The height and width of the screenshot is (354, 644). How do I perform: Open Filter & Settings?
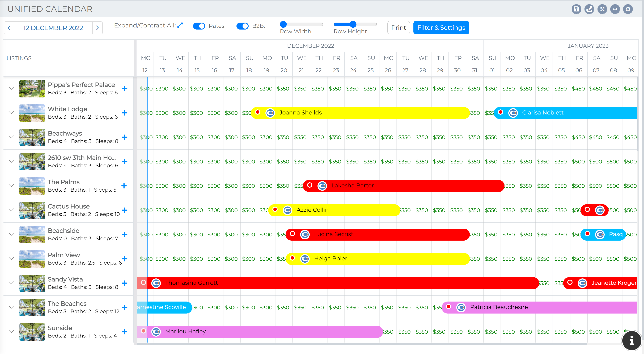click(x=441, y=28)
